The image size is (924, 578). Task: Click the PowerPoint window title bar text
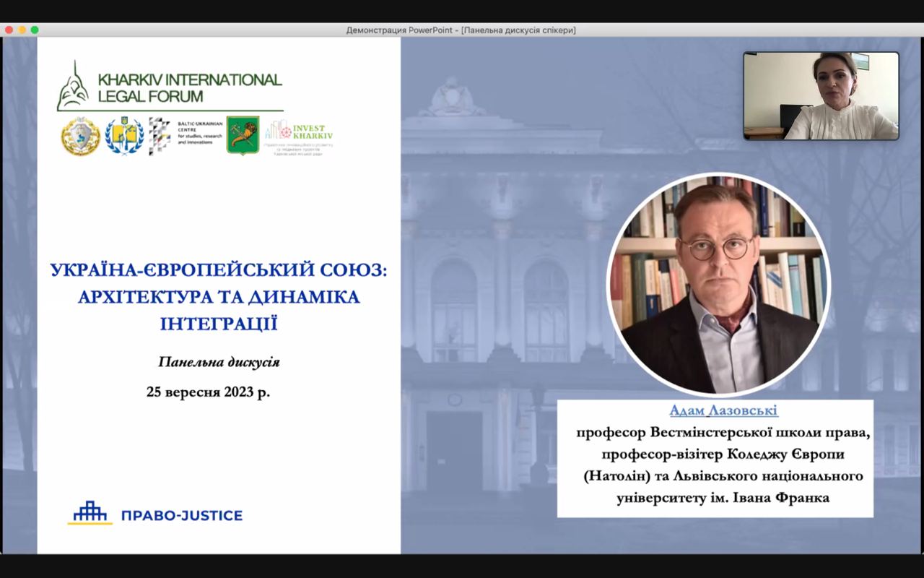point(461,30)
